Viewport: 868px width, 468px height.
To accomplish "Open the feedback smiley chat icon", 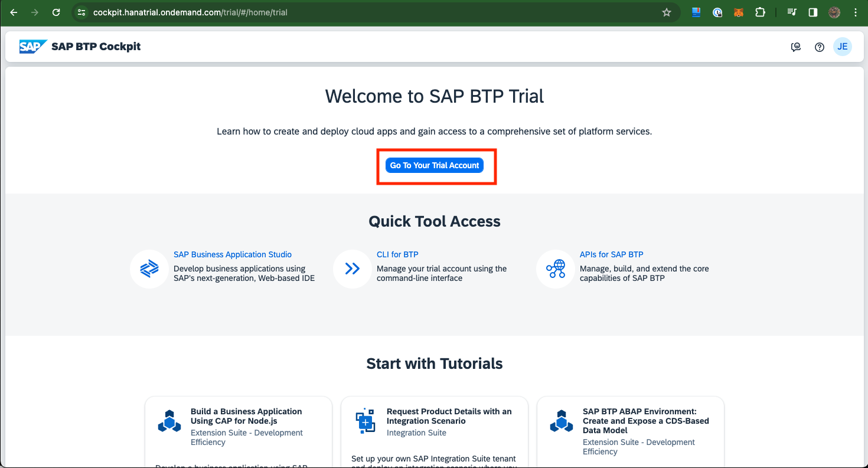I will (796, 47).
